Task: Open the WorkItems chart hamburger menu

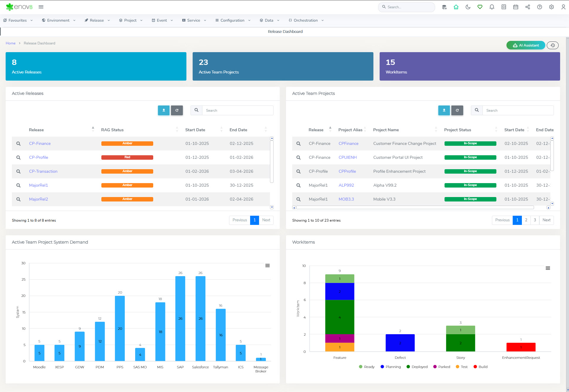Action: tap(548, 268)
